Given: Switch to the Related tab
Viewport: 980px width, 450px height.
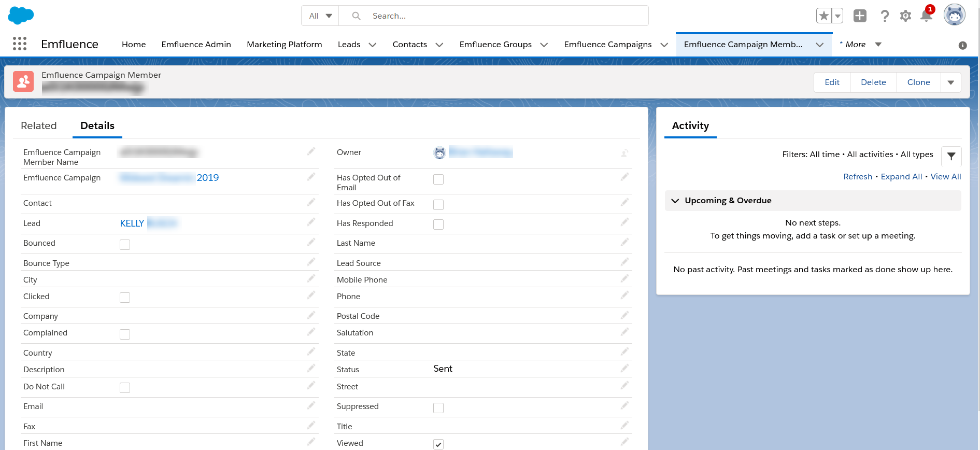Looking at the screenshot, I should [x=39, y=125].
